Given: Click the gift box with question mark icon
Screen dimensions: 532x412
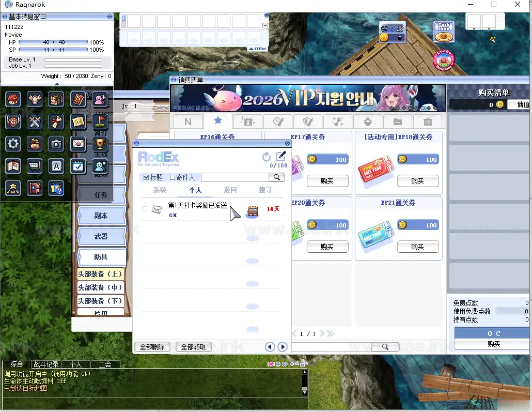Looking at the screenshot, I should click(56, 188).
